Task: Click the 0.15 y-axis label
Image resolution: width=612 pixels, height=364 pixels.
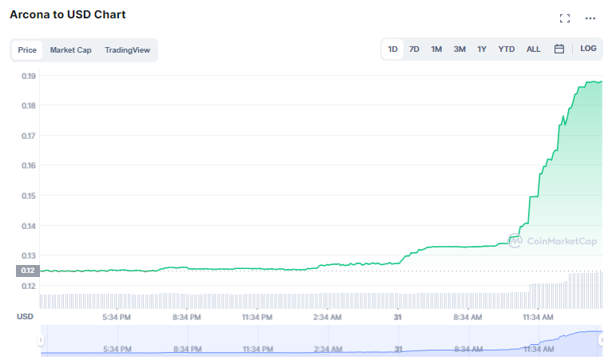Action: pyautogui.click(x=29, y=196)
